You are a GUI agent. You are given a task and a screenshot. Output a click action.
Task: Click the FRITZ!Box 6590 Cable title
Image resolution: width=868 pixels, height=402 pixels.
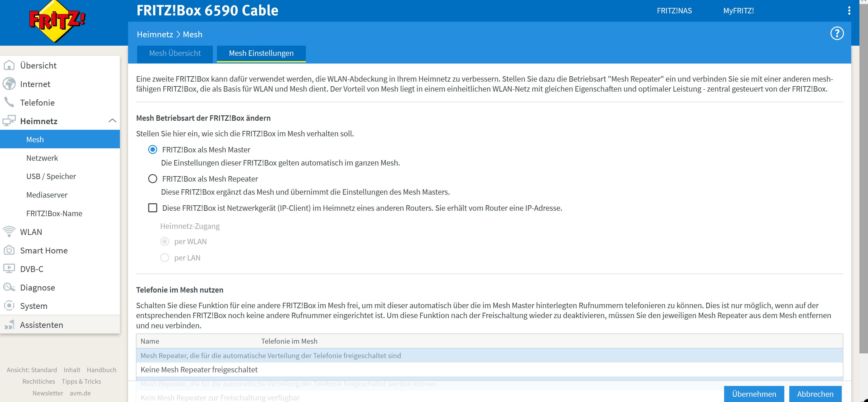[x=208, y=10]
